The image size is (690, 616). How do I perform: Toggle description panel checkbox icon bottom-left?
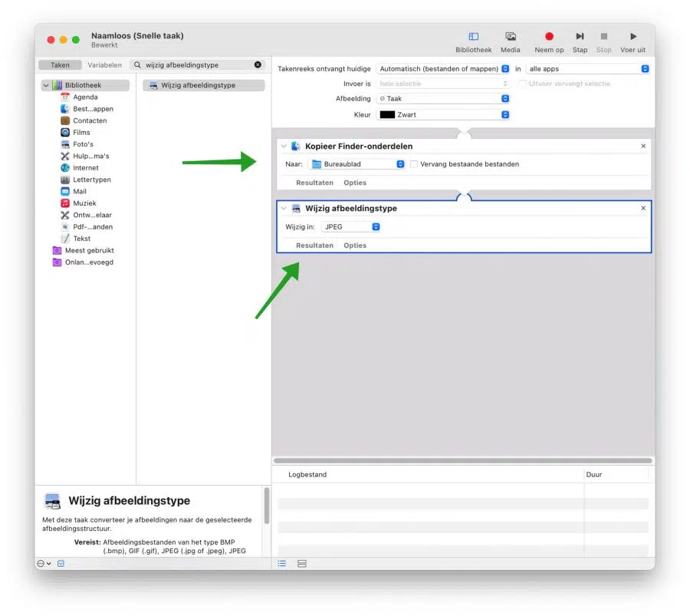tap(61, 564)
